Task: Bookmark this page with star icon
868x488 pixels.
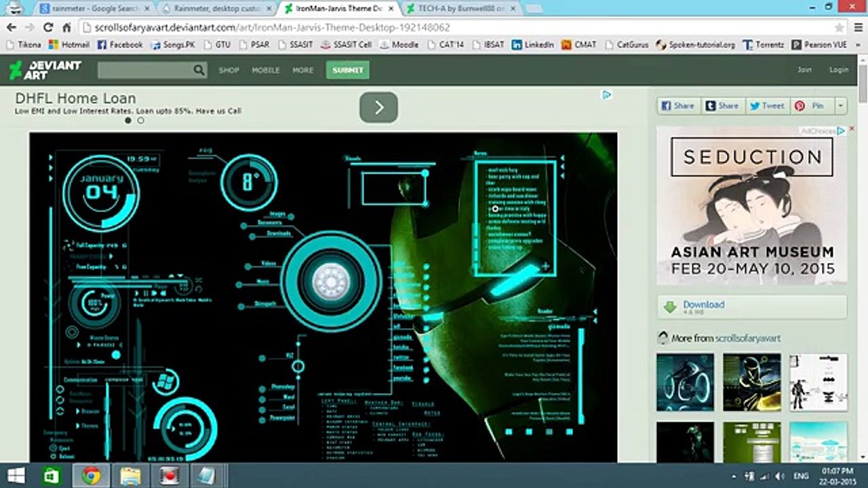Action: pos(840,28)
